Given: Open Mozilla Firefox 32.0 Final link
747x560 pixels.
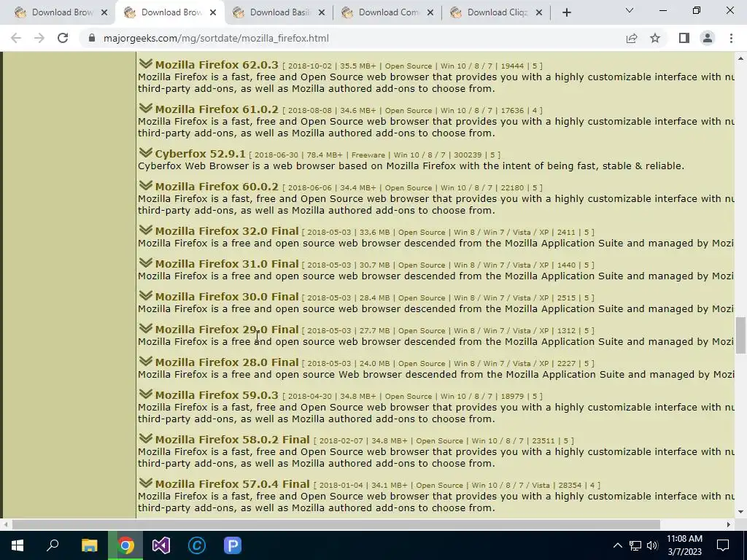Looking at the screenshot, I should [227, 231].
